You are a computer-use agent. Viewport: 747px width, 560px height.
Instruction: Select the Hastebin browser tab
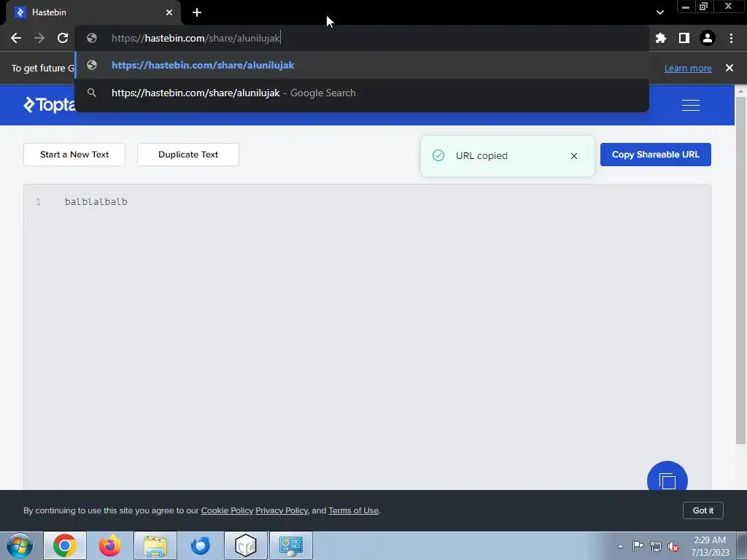click(93, 12)
